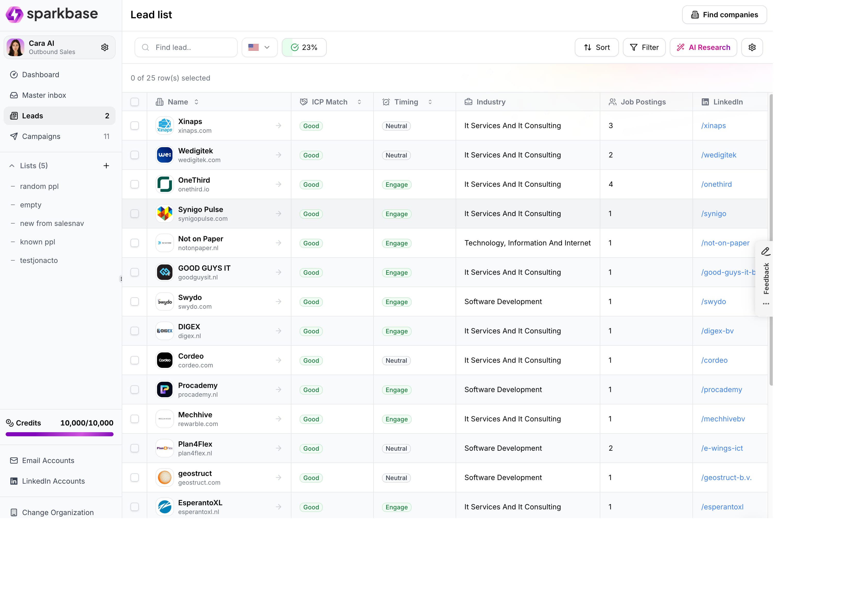Open the 'testjonacto' list

pos(39,261)
